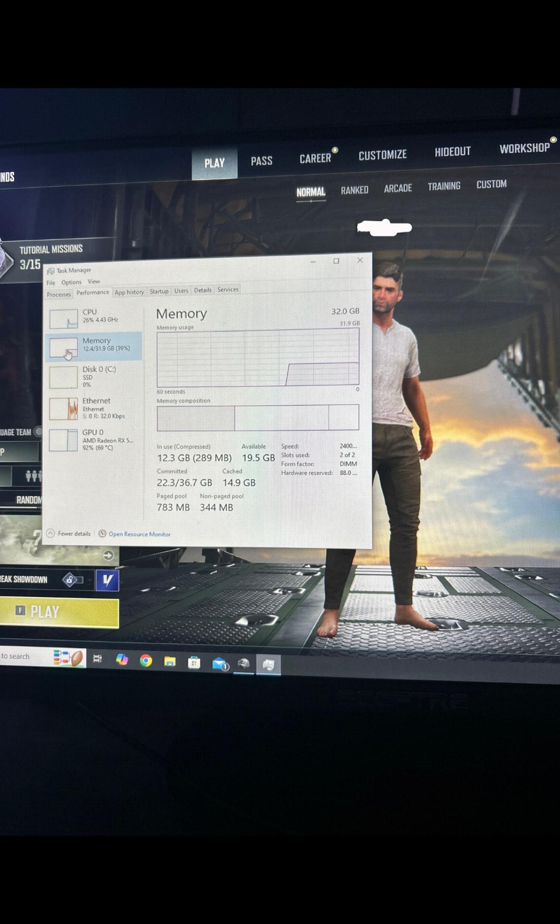This screenshot has height=924, width=560.
Task: Select the CPU performance graph entry
Action: [94, 318]
